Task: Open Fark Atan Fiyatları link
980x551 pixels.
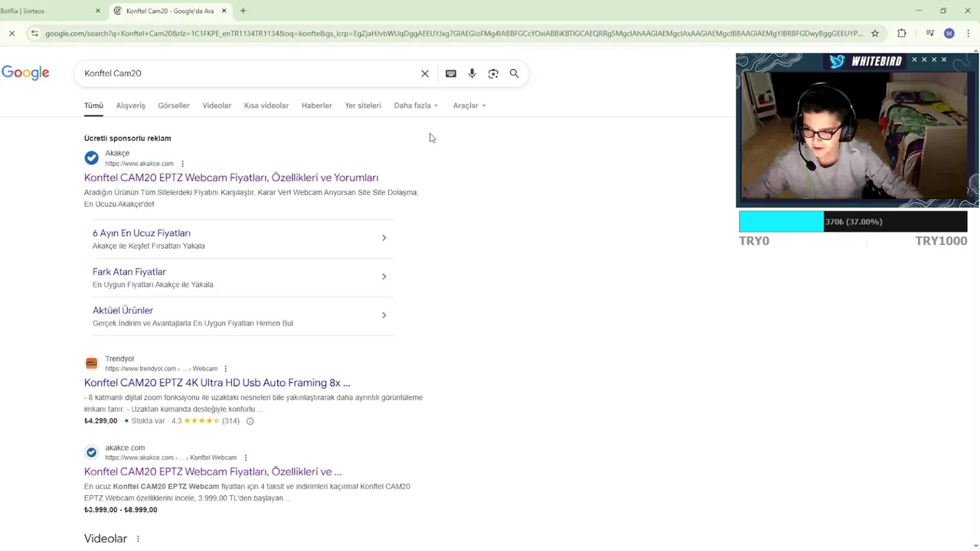Action: click(129, 272)
